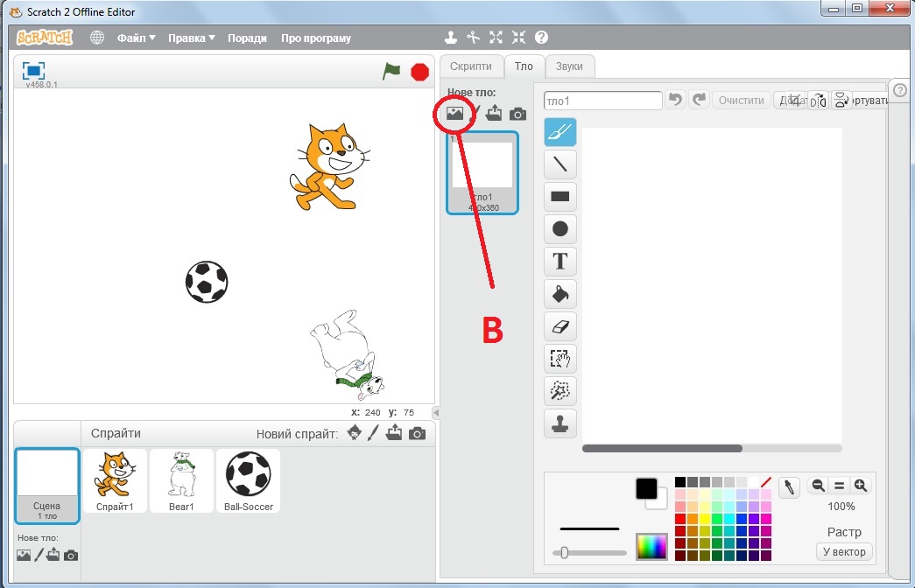Switch to the Звуки tab

pyautogui.click(x=569, y=66)
